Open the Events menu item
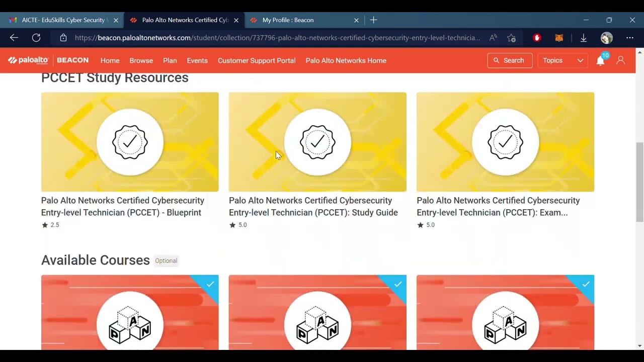The width and height of the screenshot is (644, 362). [x=197, y=60]
